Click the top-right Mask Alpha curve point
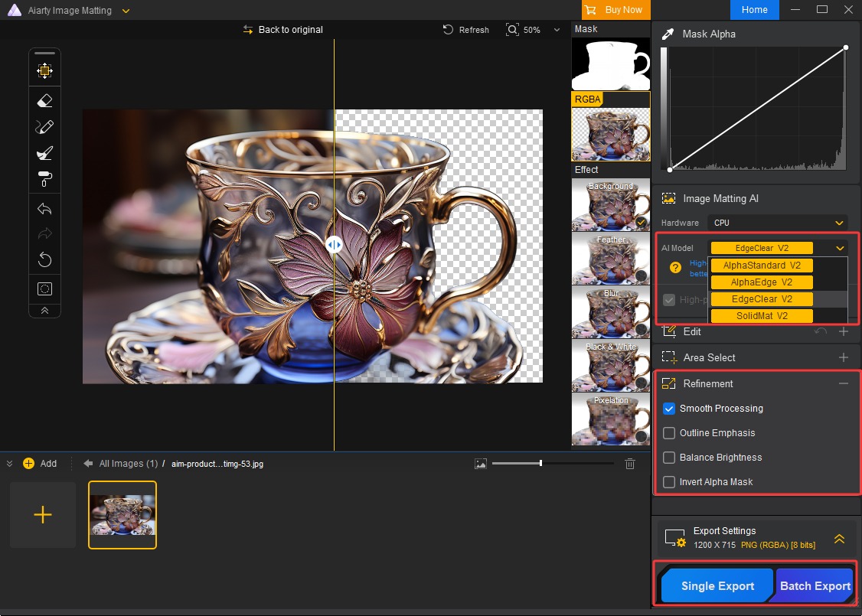 (845, 47)
